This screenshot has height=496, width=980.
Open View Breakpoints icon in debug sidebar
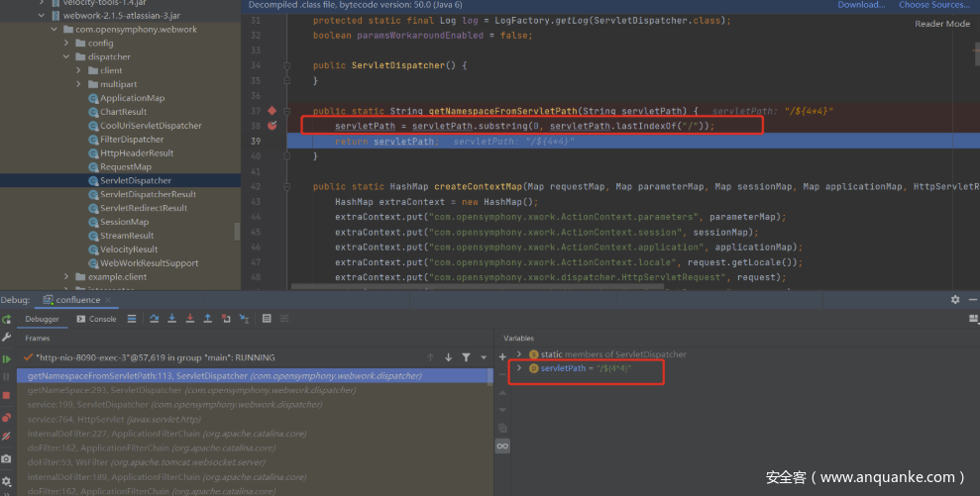click(7, 418)
